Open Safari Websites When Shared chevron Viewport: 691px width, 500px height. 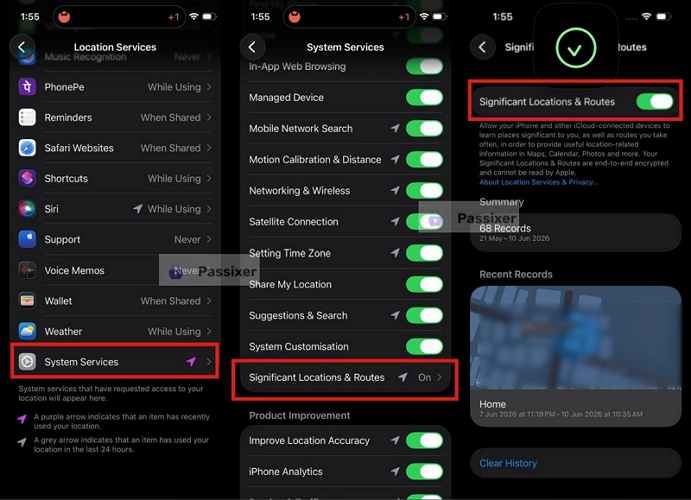click(209, 148)
